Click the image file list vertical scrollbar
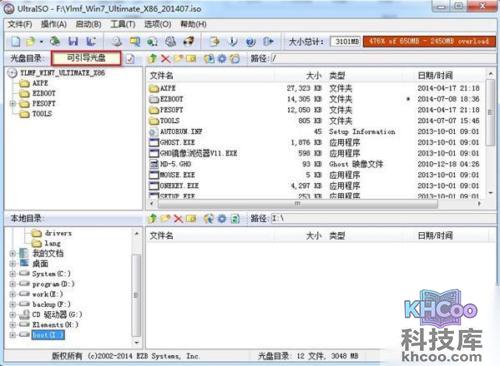The width and height of the screenshot is (500, 366). click(490, 133)
